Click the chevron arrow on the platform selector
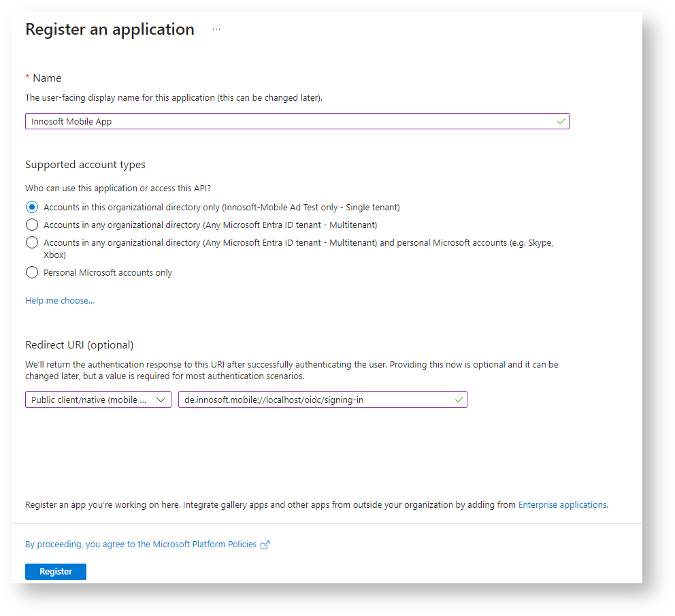 (x=161, y=400)
